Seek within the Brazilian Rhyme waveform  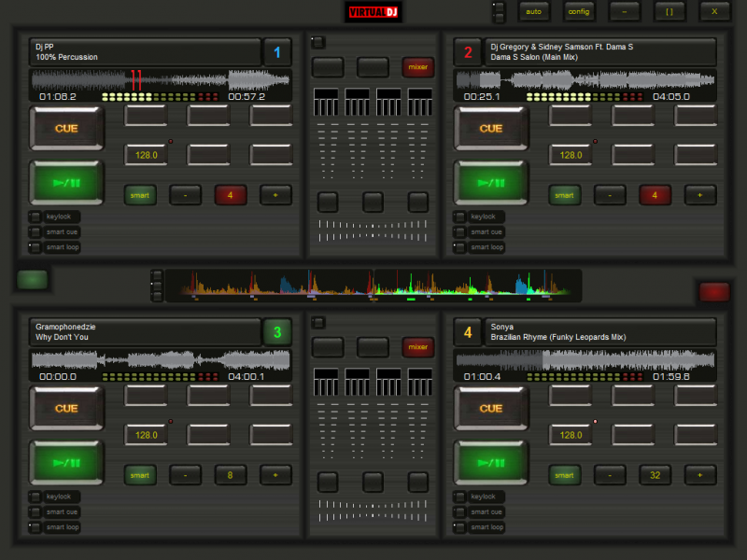pos(585,360)
